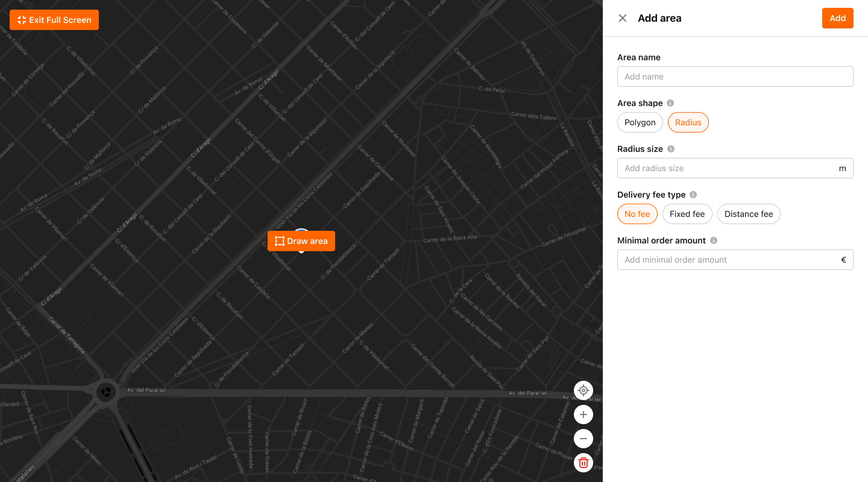Click the Add radius size field
The width and height of the screenshot is (868, 482).
[726, 168]
